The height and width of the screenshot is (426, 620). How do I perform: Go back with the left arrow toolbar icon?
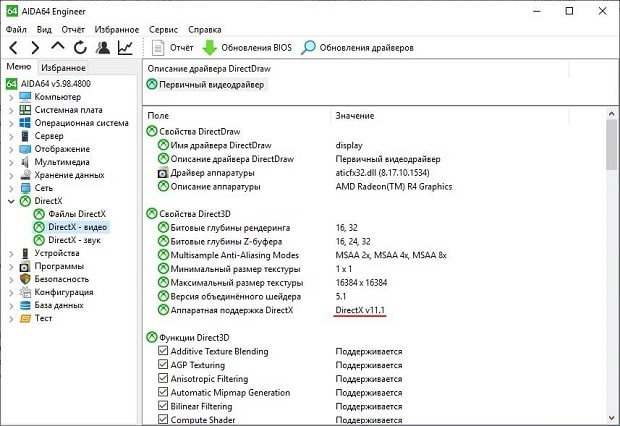click(13, 48)
